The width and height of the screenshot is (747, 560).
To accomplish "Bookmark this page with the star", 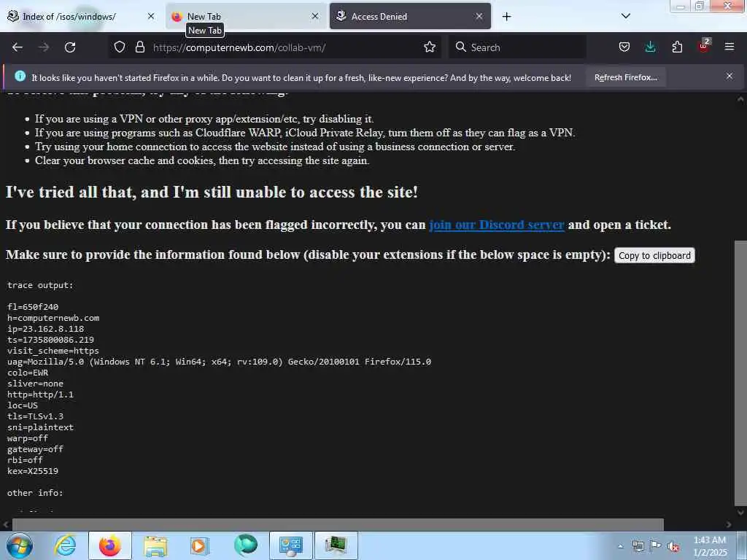I will 430,47.
